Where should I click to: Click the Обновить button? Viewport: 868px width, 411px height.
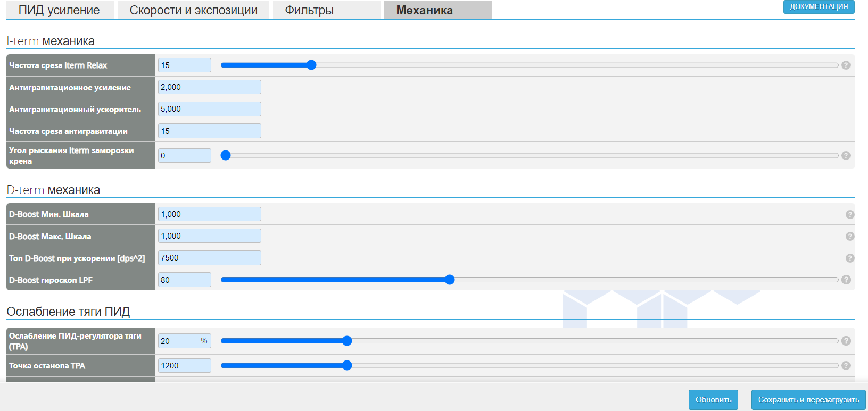(x=713, y=400)
